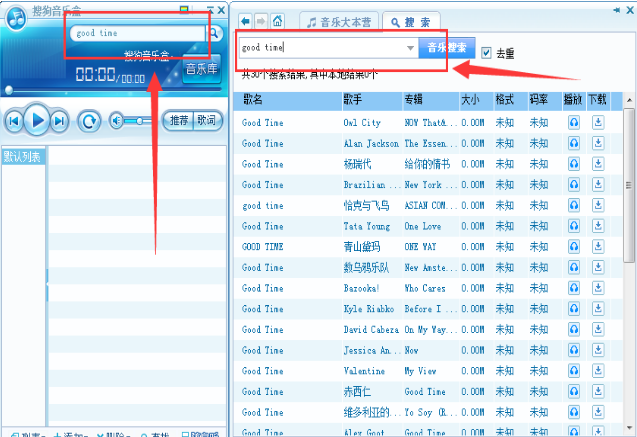Download the 数乌鸦乐队 Good Time
Screen dimensions: 637x437
point(598,267)
